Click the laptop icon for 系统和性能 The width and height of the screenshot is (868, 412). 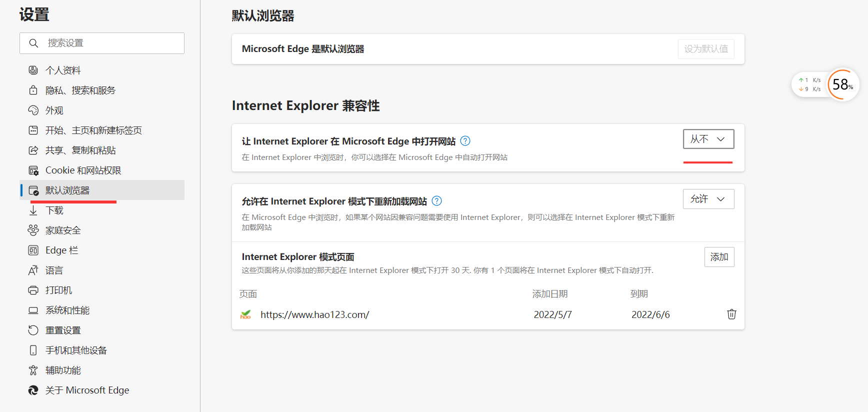point(33,310)
